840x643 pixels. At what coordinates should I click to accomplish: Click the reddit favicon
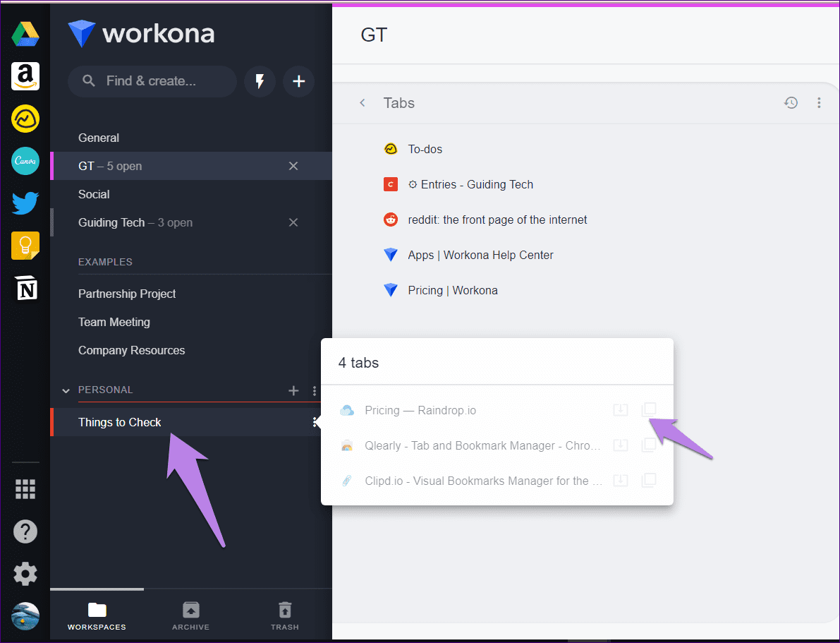click(391, 220)
